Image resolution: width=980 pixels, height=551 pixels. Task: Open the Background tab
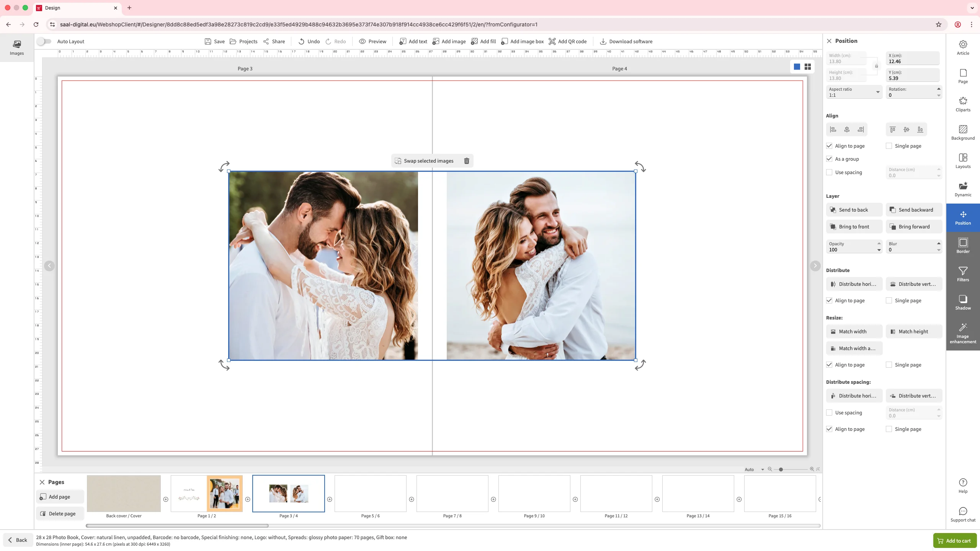[x=963, y=132]
